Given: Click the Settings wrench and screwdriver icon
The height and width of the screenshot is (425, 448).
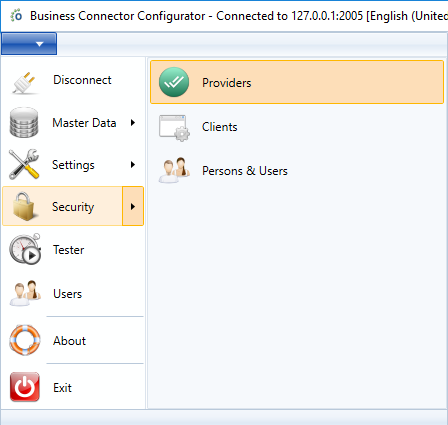Looking at the screenshot, I should click(24, 164).
